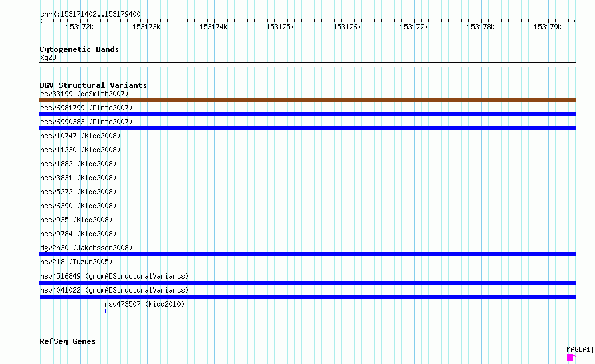The width and height of the screenshot is (595, 364).
Task: Click the ruler's right end arrow
Action: pyautogui.click(x=574, y=21)
